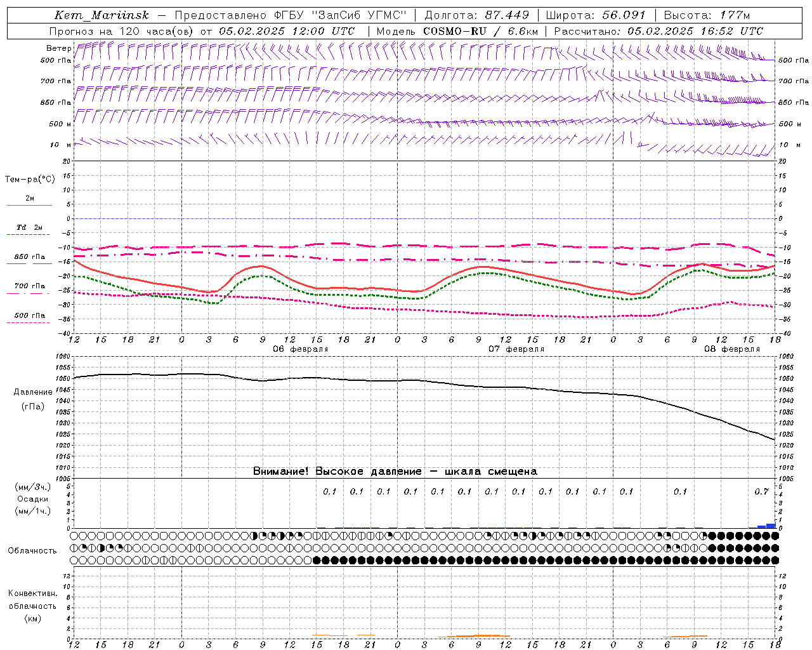Image resolution: width=812 pixels, height=650 pixels.
Task: Click the 'Осадки' precipitation label
Action: 33,499
